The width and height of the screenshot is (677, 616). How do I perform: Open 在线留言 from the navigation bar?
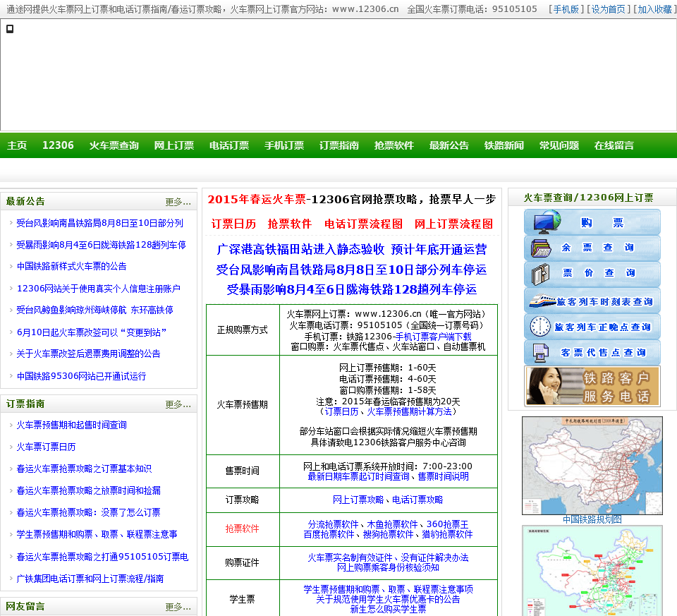(614, 145)
